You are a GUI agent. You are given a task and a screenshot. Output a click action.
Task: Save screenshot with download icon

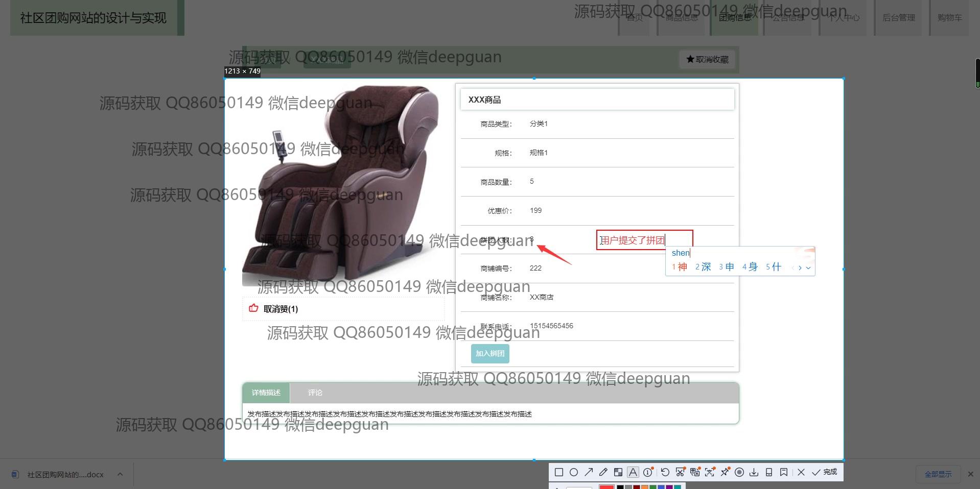click(x=754, y=472)
